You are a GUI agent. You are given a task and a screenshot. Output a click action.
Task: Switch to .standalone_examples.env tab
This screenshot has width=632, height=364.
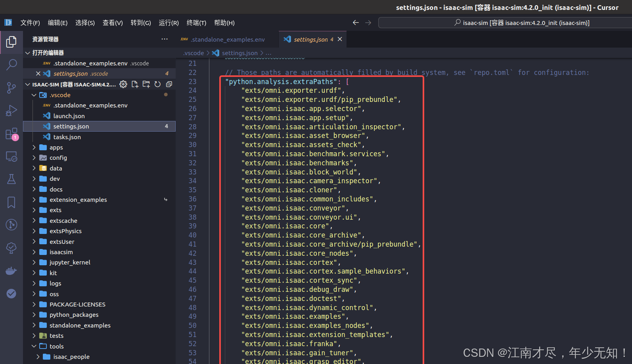pos(228,39)
